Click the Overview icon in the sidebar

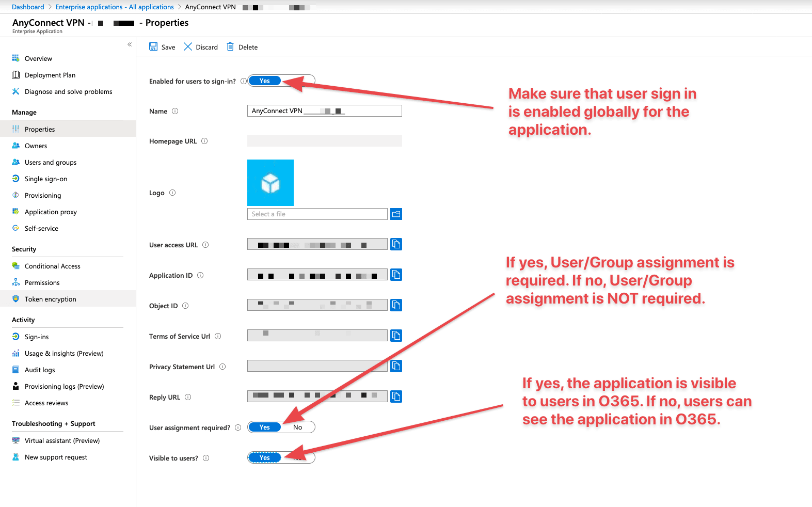pyautogui.click(x=15, y=58)
